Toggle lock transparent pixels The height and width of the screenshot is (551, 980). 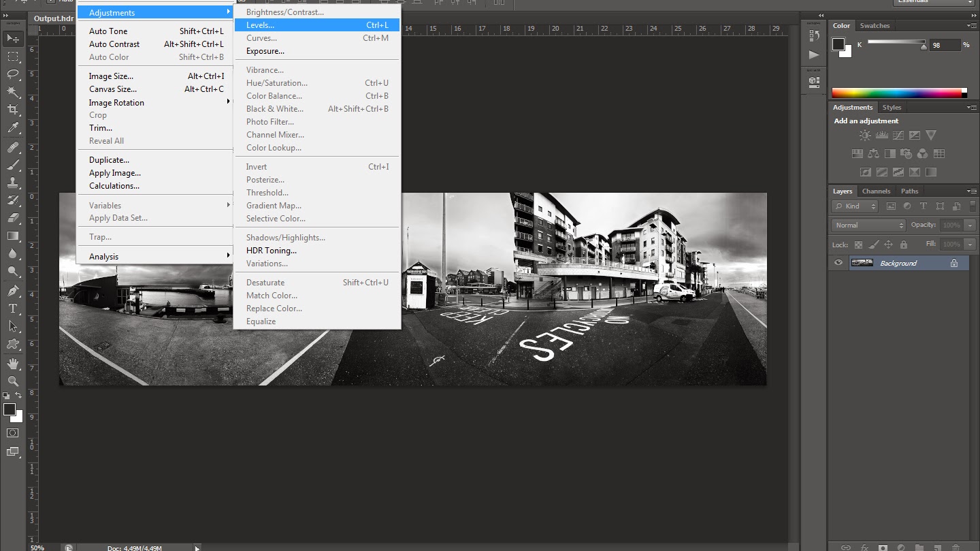click(x=858, y=245)
